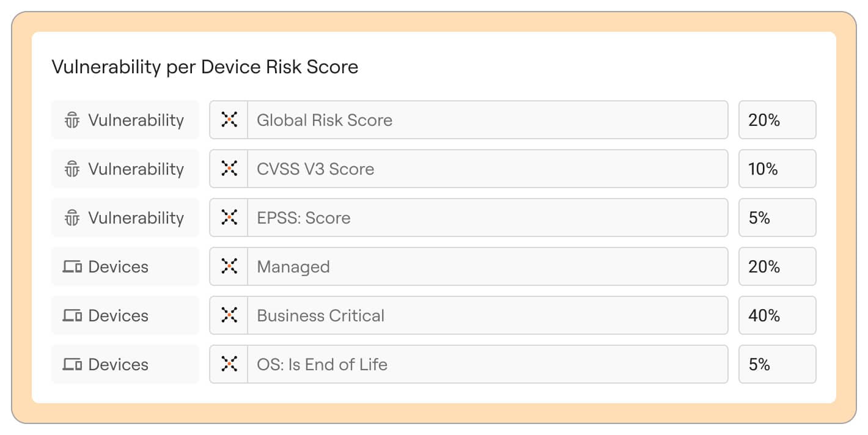
Task: Select the Devices tag for Business Critical
Action: pyautogui.click(x=125, y=315)
